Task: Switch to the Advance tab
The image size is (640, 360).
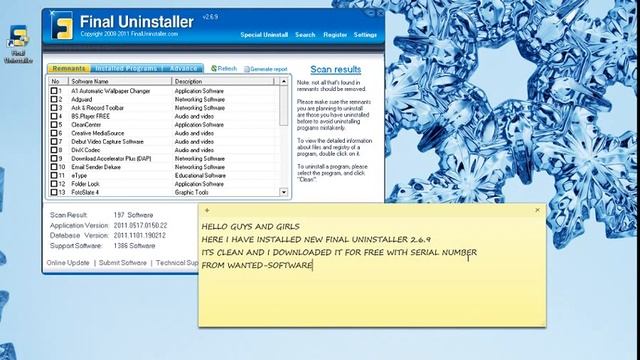Action: point(183,69)
